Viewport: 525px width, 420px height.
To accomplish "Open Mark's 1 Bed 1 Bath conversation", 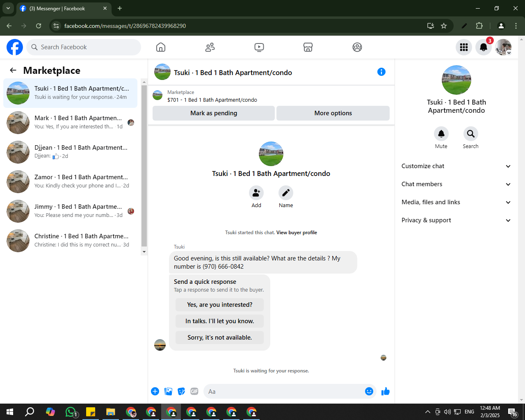I will 71,123.
